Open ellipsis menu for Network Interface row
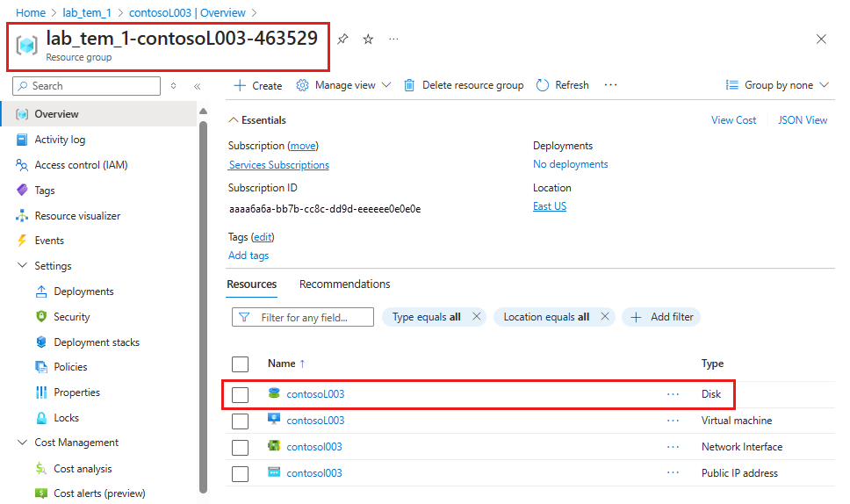The width and height of the screenshot is (850, 504). pos(673,447)
